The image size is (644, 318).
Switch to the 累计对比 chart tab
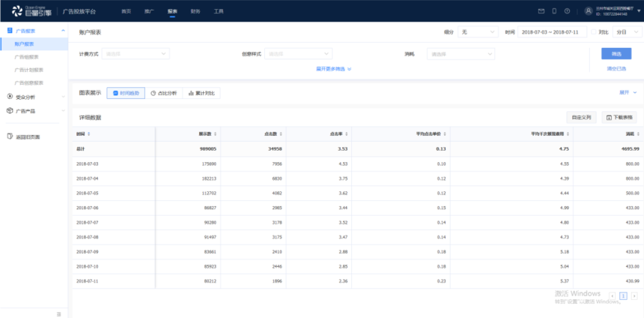tap(201, 94)
